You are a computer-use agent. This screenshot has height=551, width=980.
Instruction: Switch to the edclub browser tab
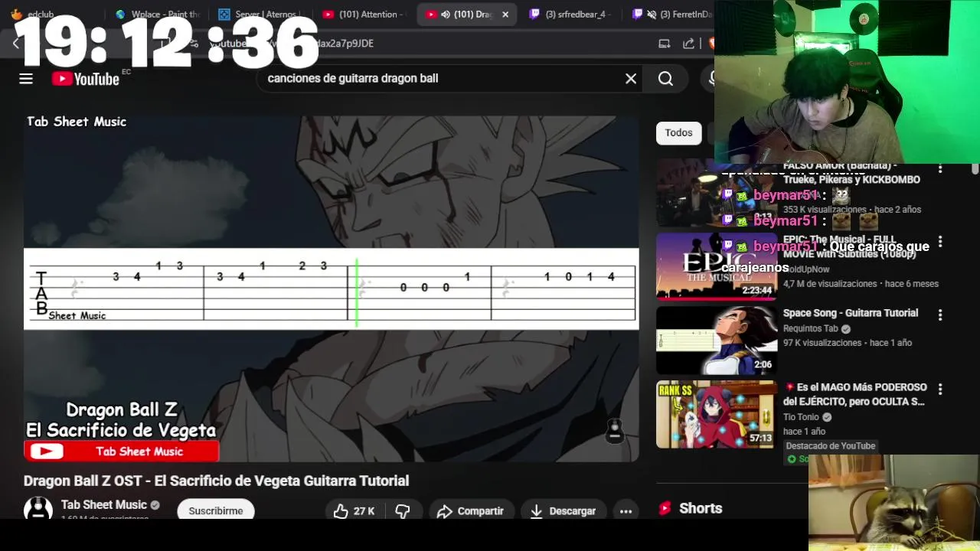tap(46, 15)
